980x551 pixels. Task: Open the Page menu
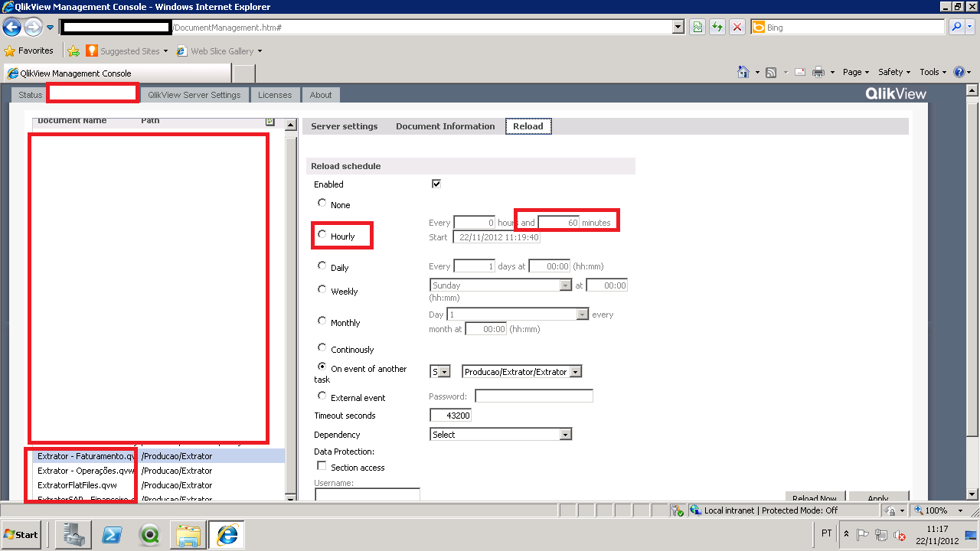[856, 72]
